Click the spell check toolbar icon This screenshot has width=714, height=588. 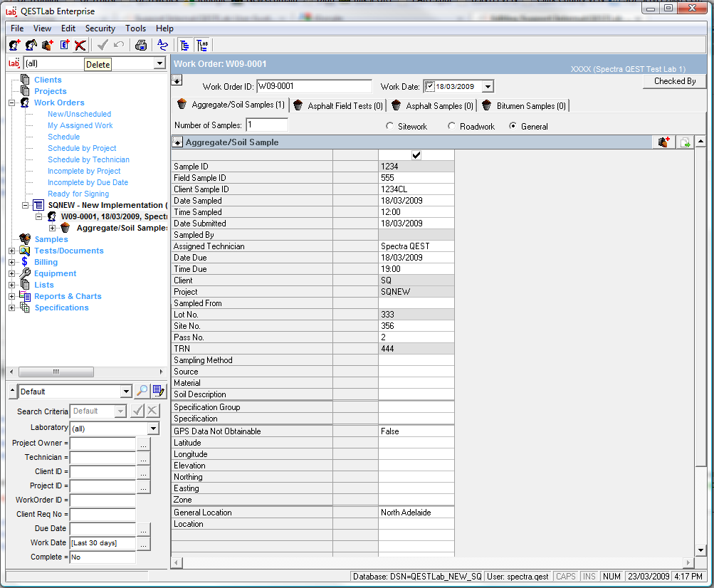[163, 45]
